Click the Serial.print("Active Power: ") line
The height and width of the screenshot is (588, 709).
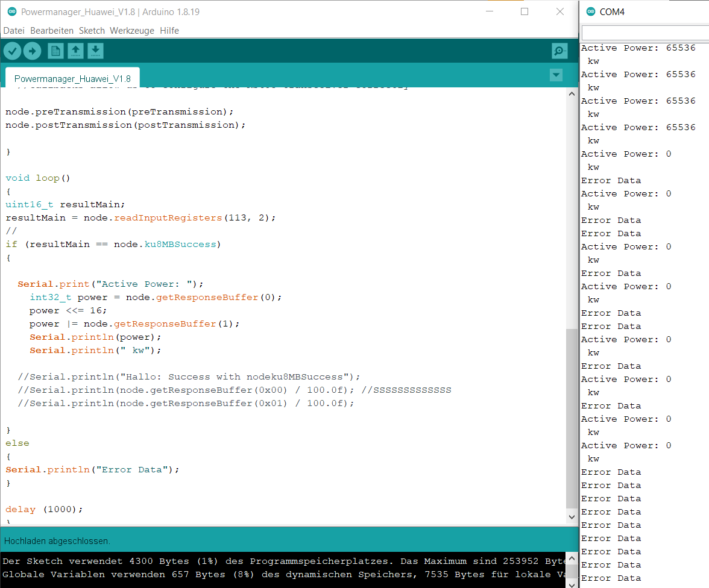click(x=110, y=284)
